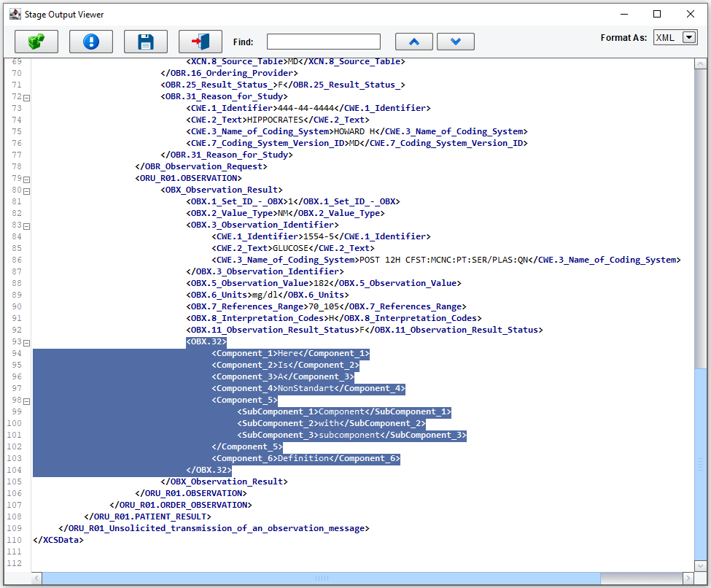711x588 pixels.
Task: Collapse Component_5 node at line 98
Action: click(x=27, y=401)
